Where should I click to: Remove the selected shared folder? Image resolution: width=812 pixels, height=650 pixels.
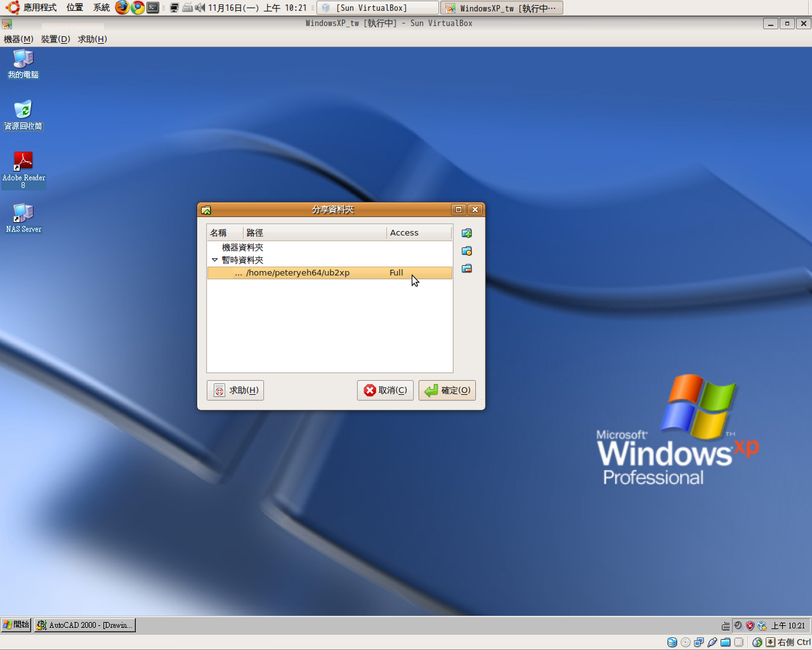(x=467, y=269)
